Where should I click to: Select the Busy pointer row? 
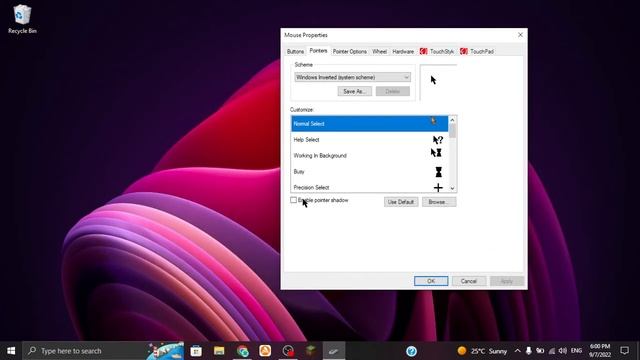point(369,171)
